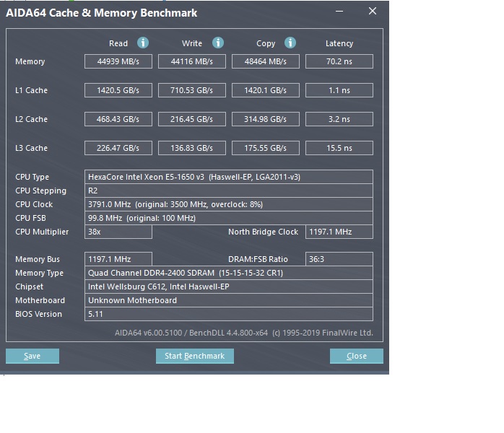Click the CPU Stepping value R2
504x433 pixels.
[x=229, y=191]
